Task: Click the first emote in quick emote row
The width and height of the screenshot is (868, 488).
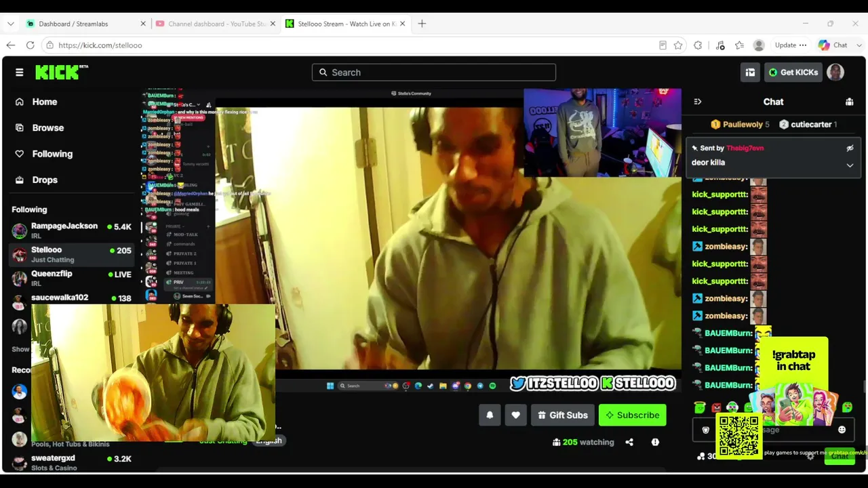Action: [700, 407]
